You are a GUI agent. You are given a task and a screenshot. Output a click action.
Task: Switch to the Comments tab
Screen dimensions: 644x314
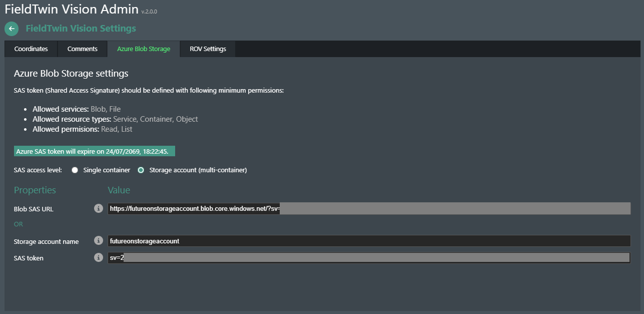pos(83,49)
